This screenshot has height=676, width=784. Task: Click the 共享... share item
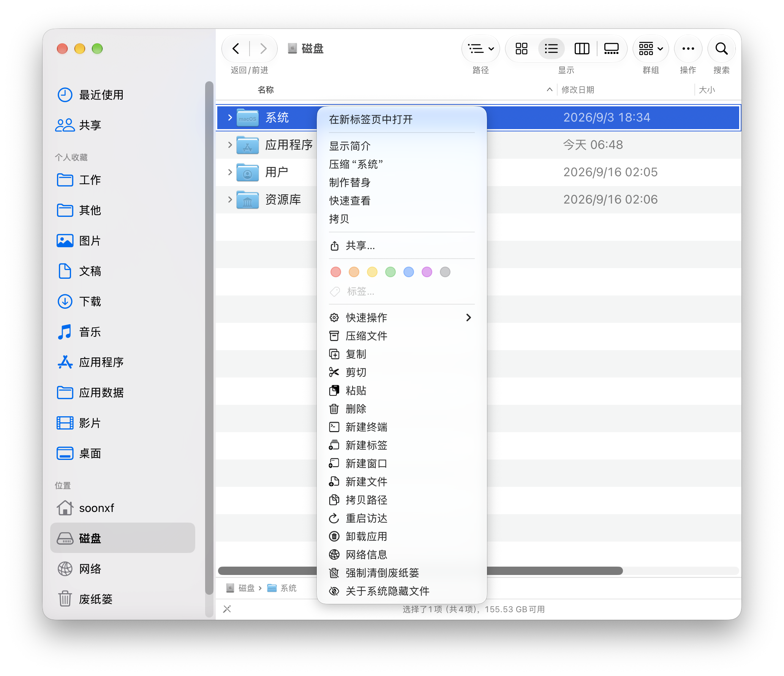pos(401,246)
